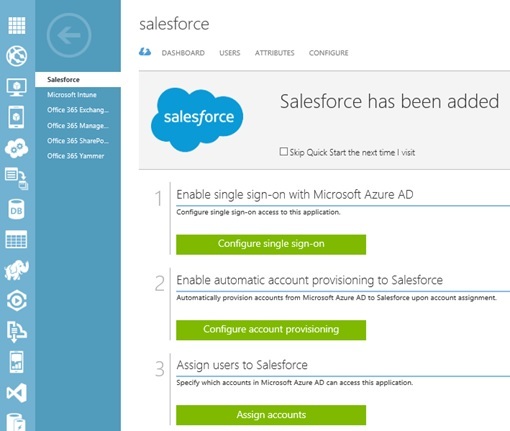
Task: Open the Media Services play icon
Action: [x=17, y=301]
